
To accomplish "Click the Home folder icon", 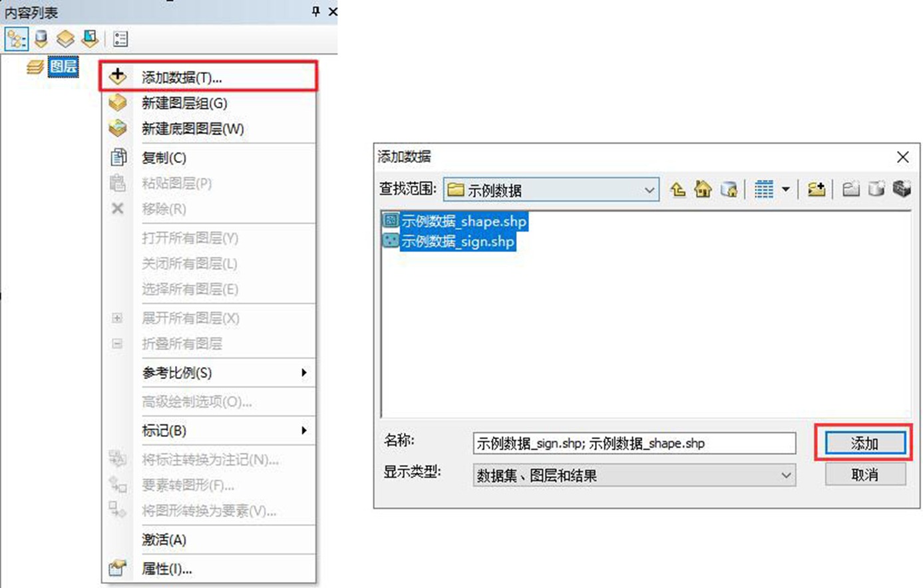I will pyautogui.click(x=703, y=190).
